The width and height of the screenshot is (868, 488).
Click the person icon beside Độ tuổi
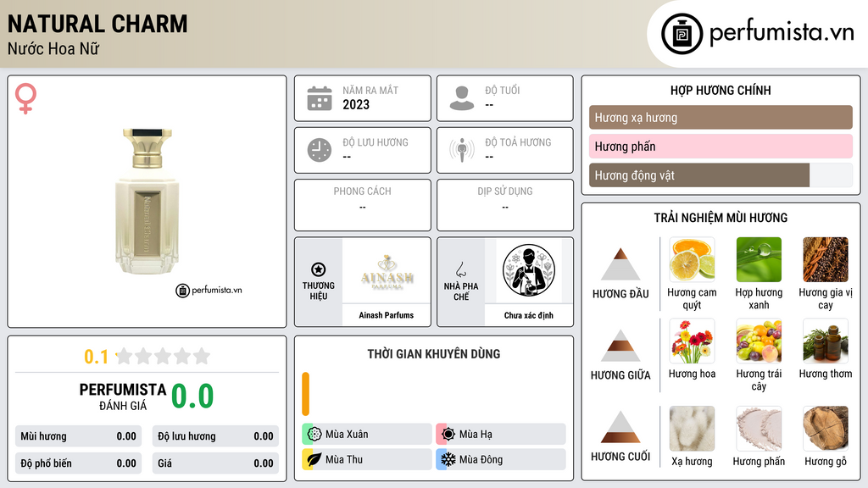tap(462, 98)
